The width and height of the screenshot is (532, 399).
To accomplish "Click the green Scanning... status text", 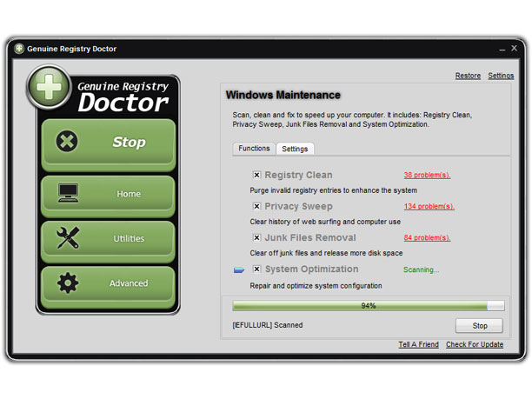I will [421, 269].
